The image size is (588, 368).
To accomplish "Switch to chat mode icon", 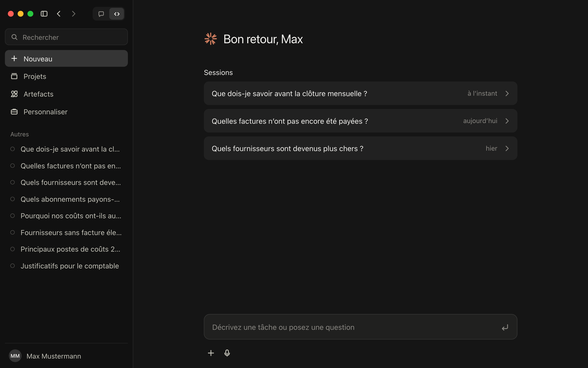I will point(101,14).
